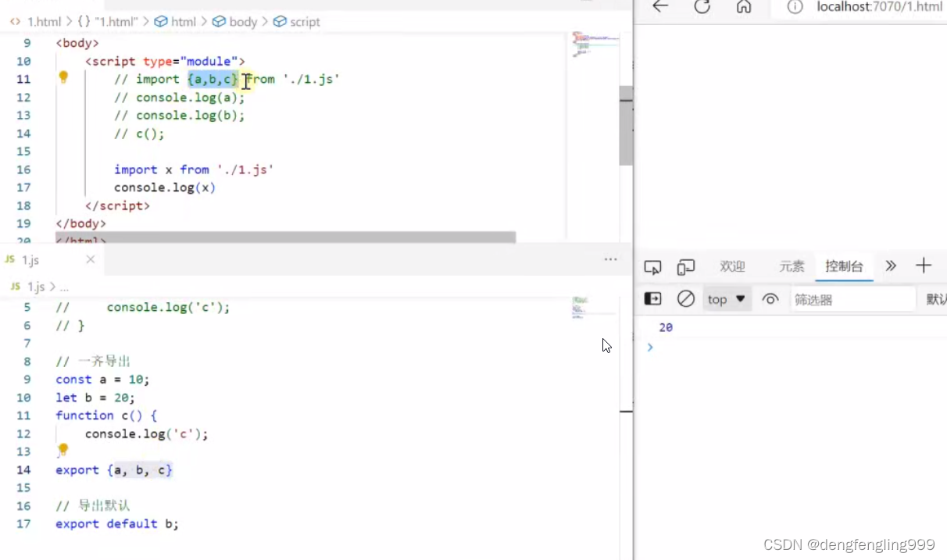
Task: Click the text import x from './1.js'
Action: pos(194,169)
